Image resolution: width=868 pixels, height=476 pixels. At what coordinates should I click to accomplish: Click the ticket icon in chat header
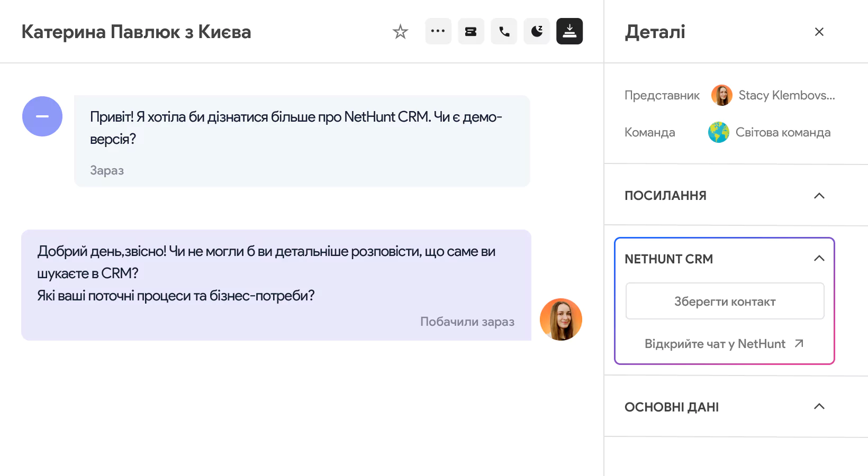point(471,31)
